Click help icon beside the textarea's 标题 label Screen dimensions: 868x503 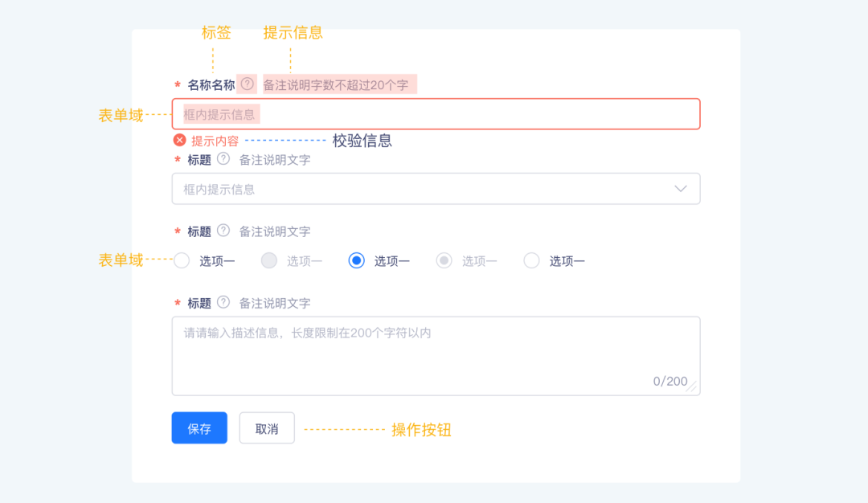pyautogui.click(x=223, y=303)
